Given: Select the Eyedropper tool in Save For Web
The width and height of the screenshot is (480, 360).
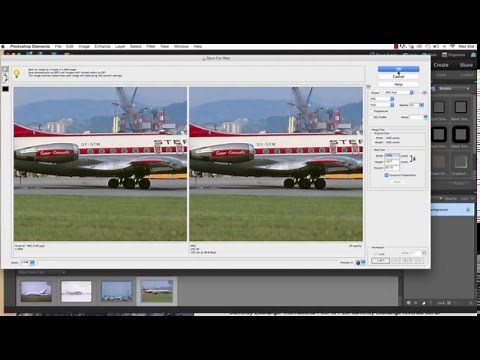Looking at the screenshot, I should (5, 80).
